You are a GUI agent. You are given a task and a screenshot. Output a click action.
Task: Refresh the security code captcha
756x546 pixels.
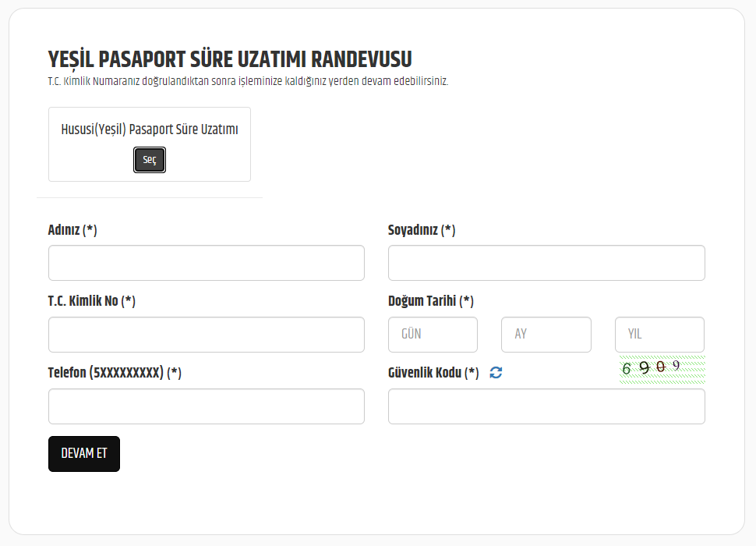click(x=496, y=373)
